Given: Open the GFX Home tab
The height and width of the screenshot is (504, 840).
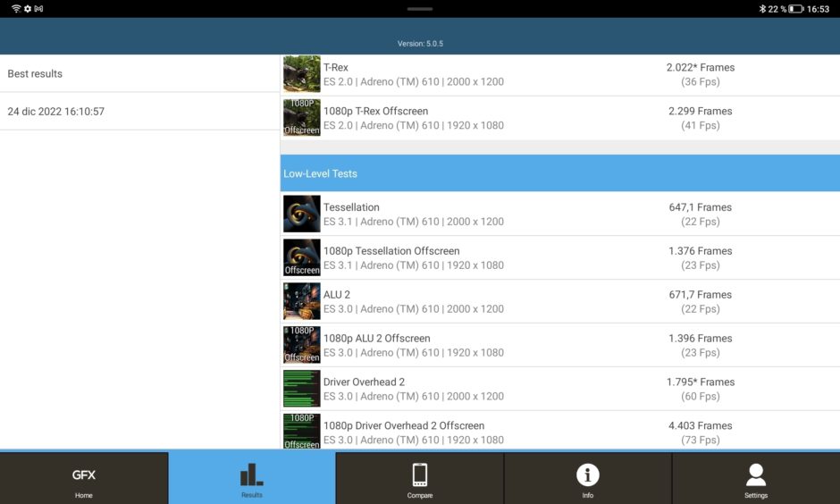Looking at the screenshot, I should (84, 478).
